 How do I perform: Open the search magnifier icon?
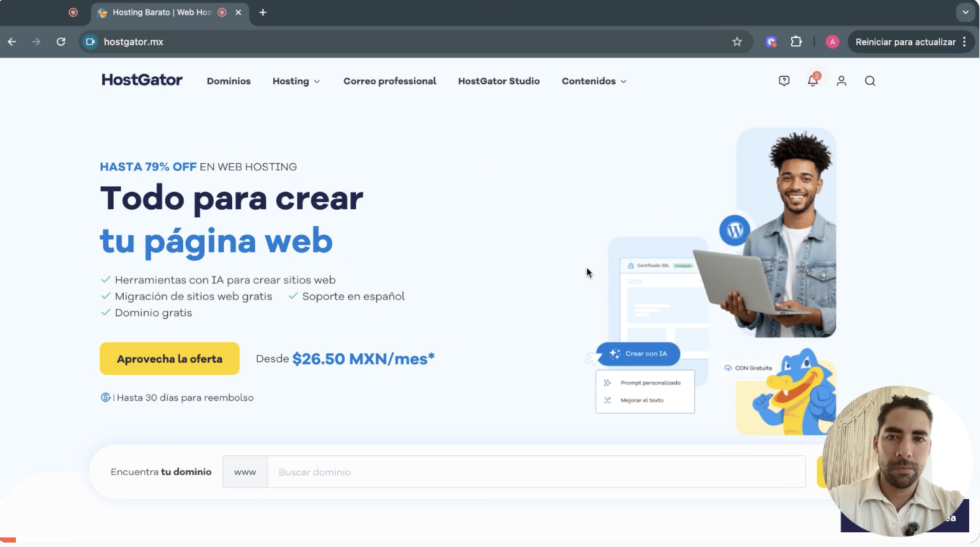870,81
